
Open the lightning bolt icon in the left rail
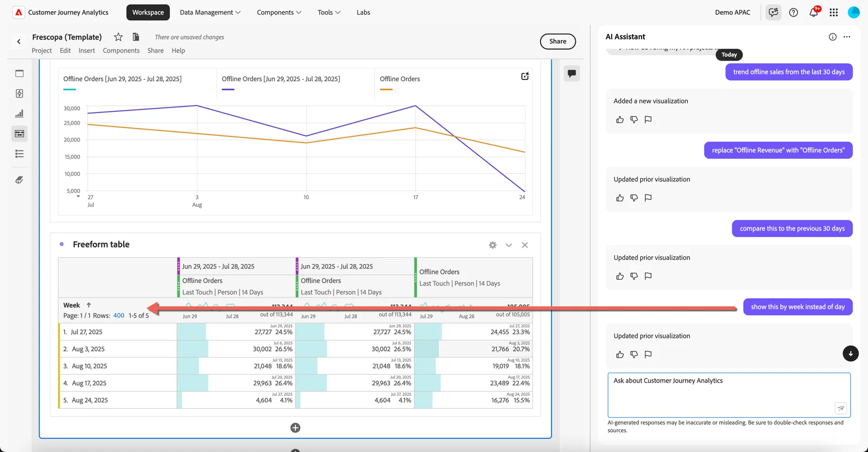coord(20,93)
